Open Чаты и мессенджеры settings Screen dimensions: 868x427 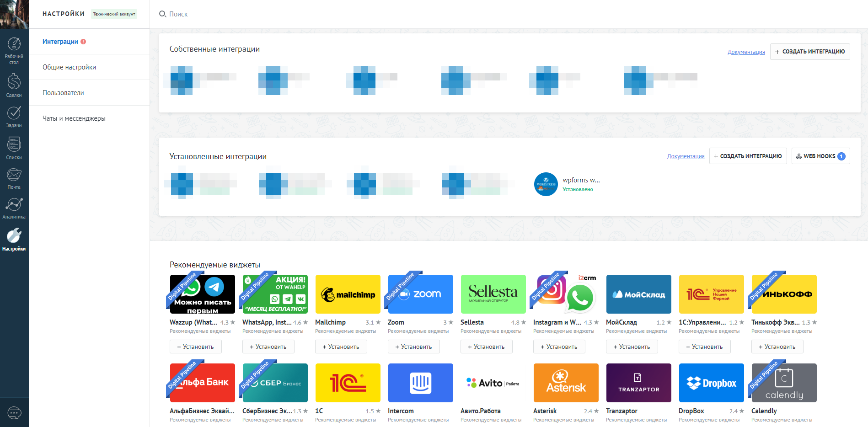point(74,118)
